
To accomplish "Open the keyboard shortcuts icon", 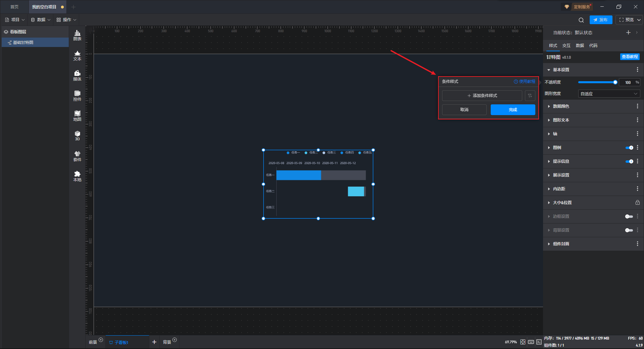I will (531, 342).
